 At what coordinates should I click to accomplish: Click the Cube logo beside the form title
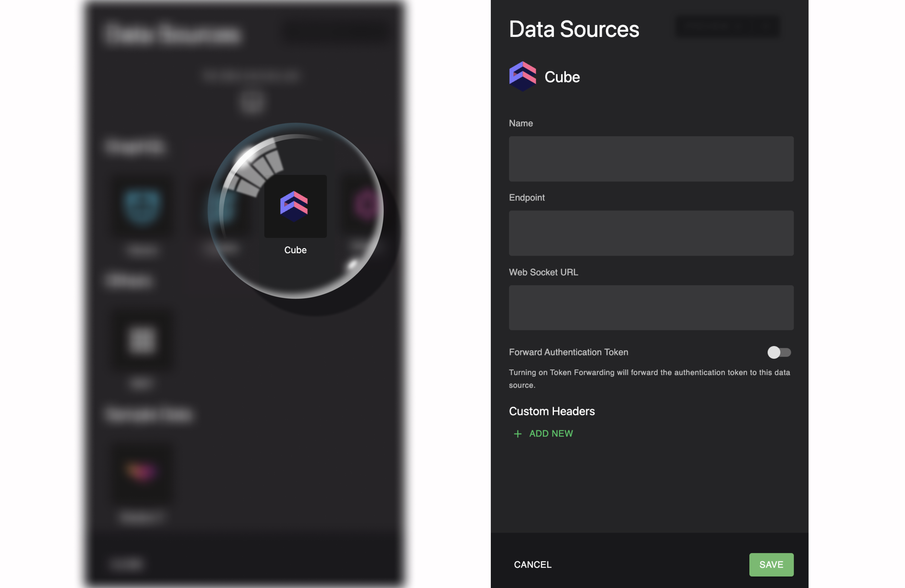point(523,76)
